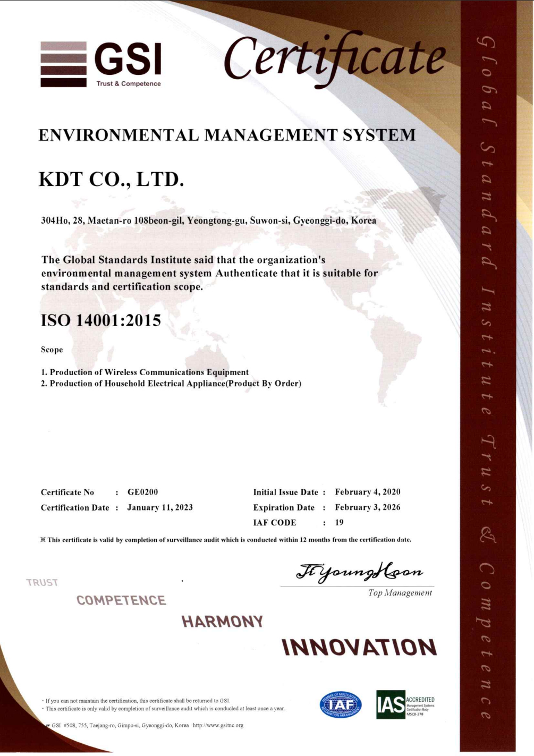The image size is (534, 756).
Task: Click the IAF accreditation seal
Action: coord(341,705)
